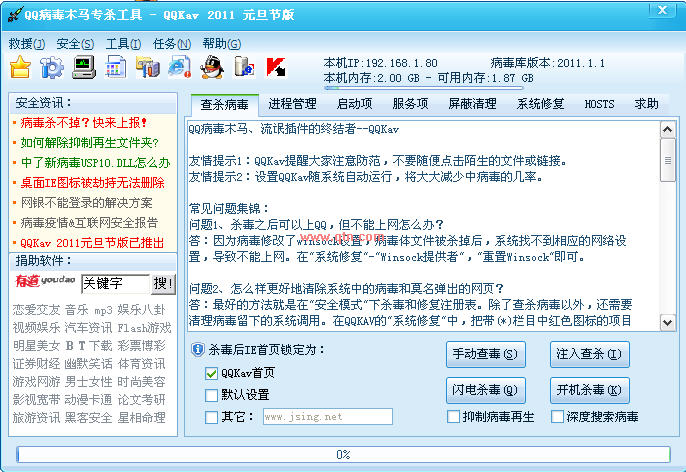
Task: Open link 如何解除抑制再生文件夹?
Action: 89,143
